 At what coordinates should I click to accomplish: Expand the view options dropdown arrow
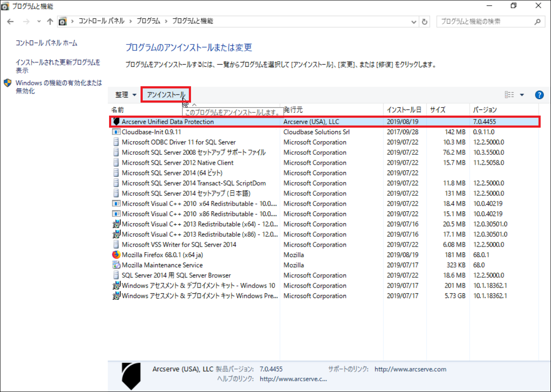click(x=522, y=95)
